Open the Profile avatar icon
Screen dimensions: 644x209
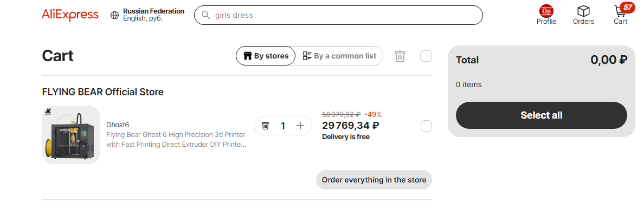coord(546,11)
